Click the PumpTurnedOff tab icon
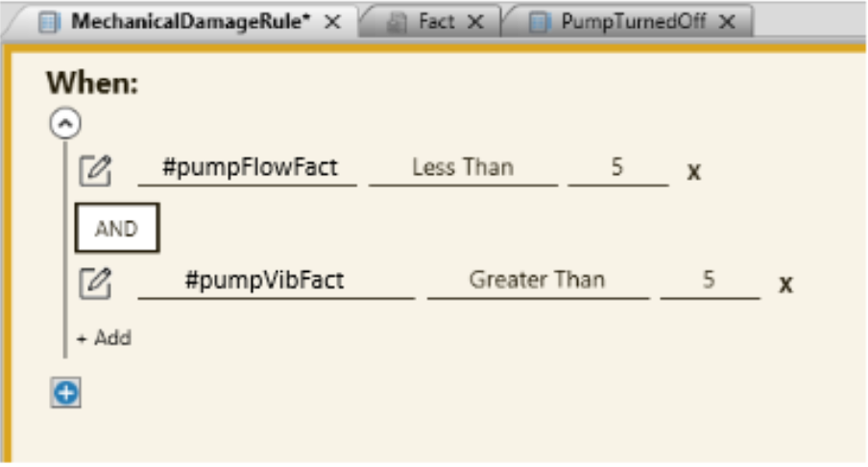868x467 pixels. click(540, 22)
